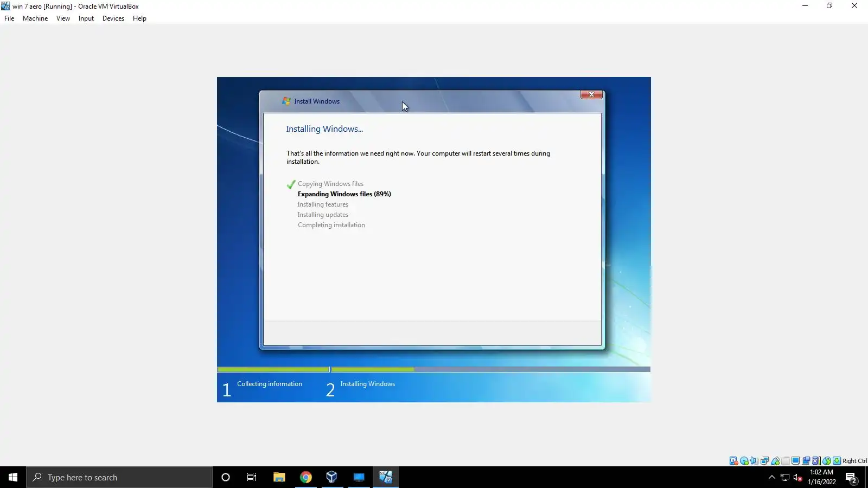Viewport: 868px width, 488px height.
Task: Click the Windows 7 VM taskbar icon
Action: [386, 477]
